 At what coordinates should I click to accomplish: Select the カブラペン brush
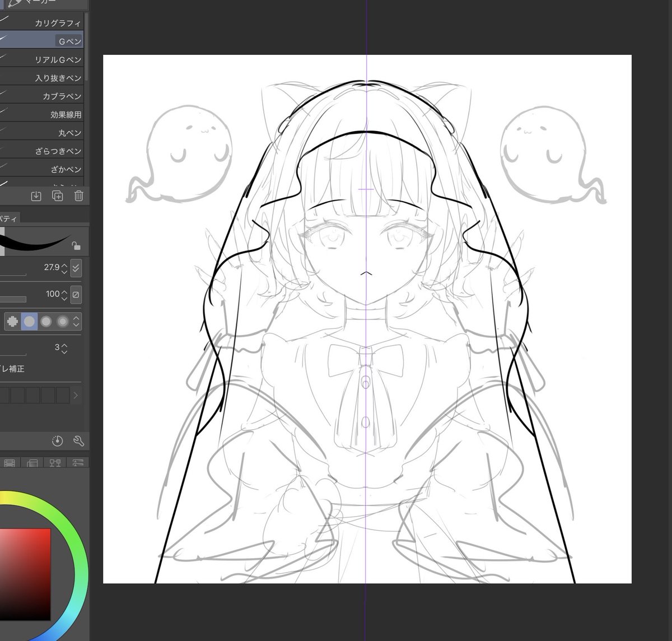(41, 95)
